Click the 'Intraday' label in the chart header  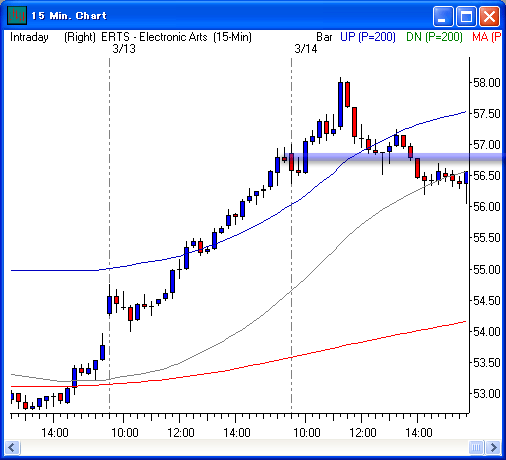29,37
